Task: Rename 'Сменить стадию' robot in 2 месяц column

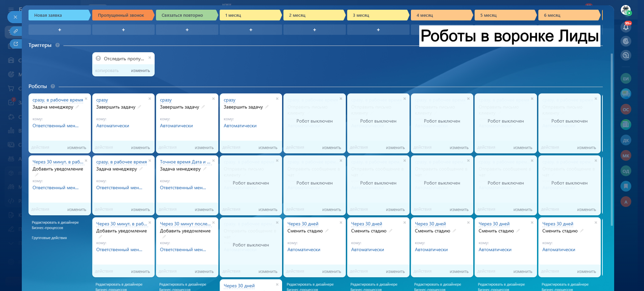Action: coord(327,231)
